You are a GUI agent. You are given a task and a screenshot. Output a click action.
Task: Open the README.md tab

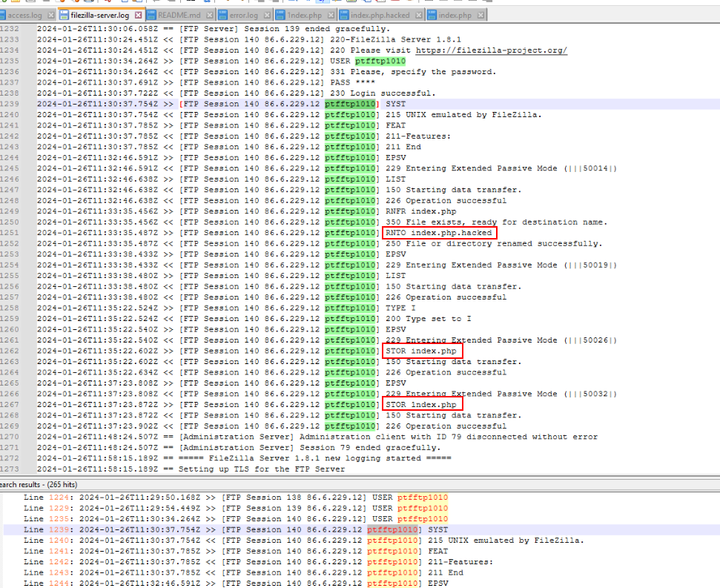[179, 15]
